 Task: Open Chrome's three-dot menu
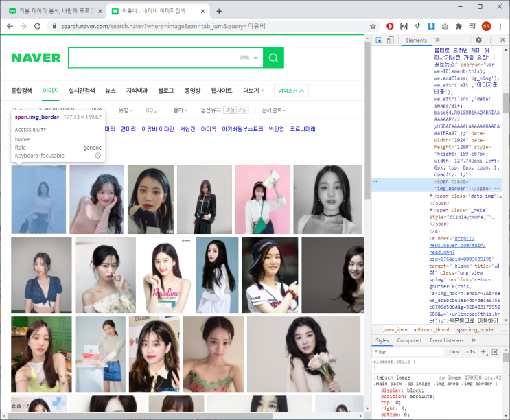(x=500, y=26)
